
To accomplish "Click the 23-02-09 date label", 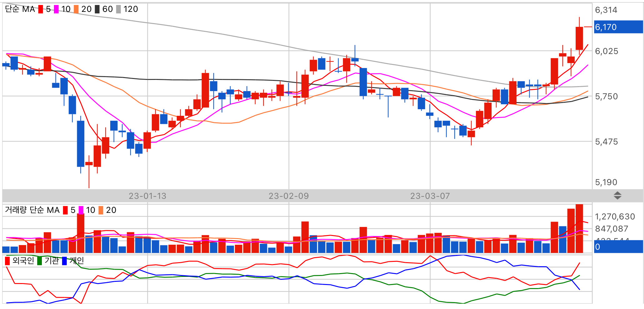I will point(289,196).
